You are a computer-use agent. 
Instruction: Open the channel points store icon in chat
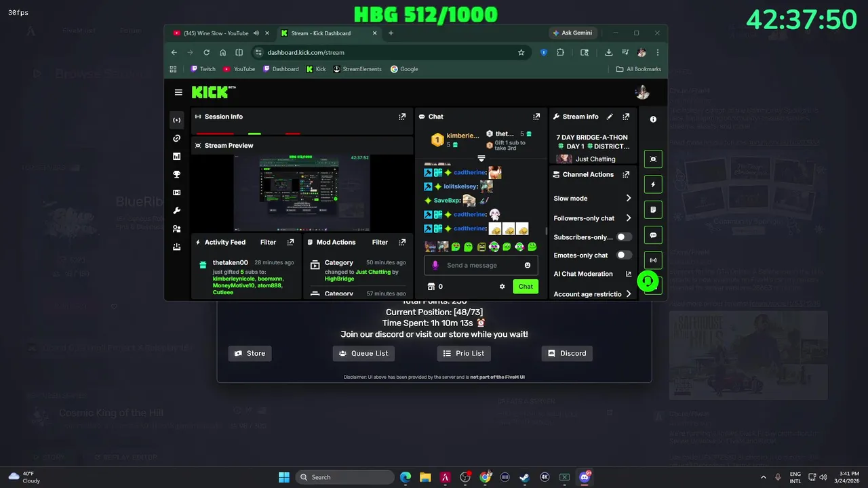[x=430, y=287]
